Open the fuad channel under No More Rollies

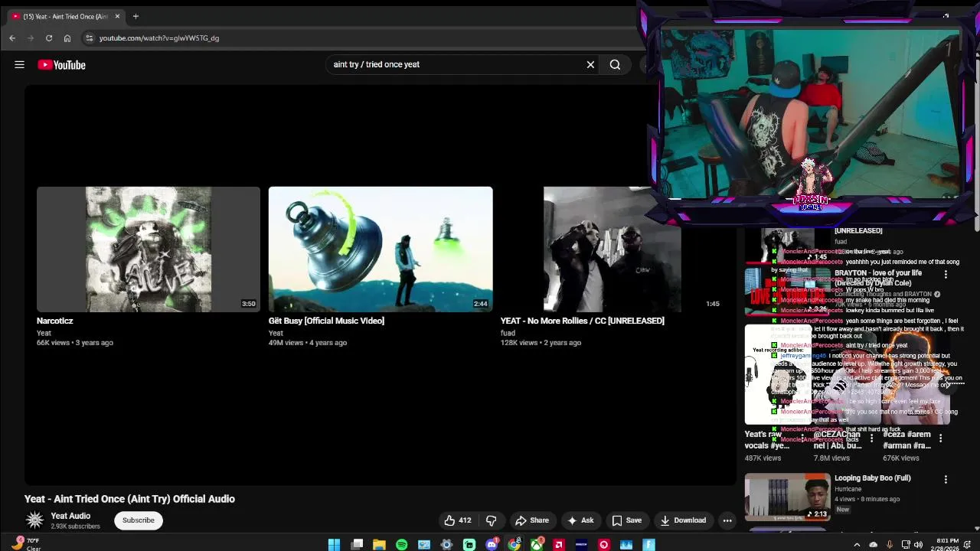coord(508,333)
